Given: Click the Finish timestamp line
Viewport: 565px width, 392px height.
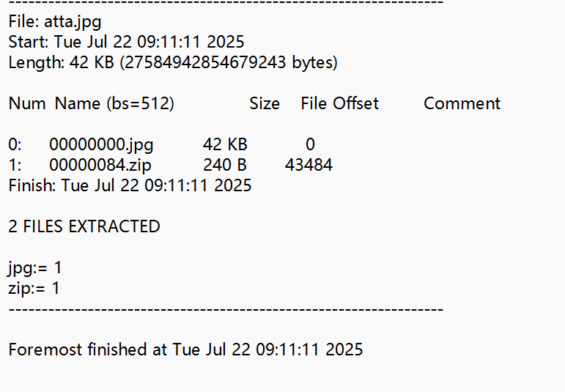Looking at the screenshot, I should 130,185.
